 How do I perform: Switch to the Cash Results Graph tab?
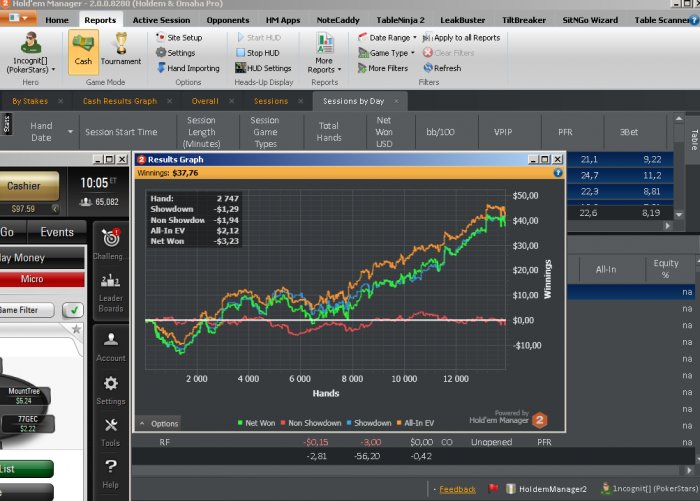pyautogui.click(x=120, y=101)
